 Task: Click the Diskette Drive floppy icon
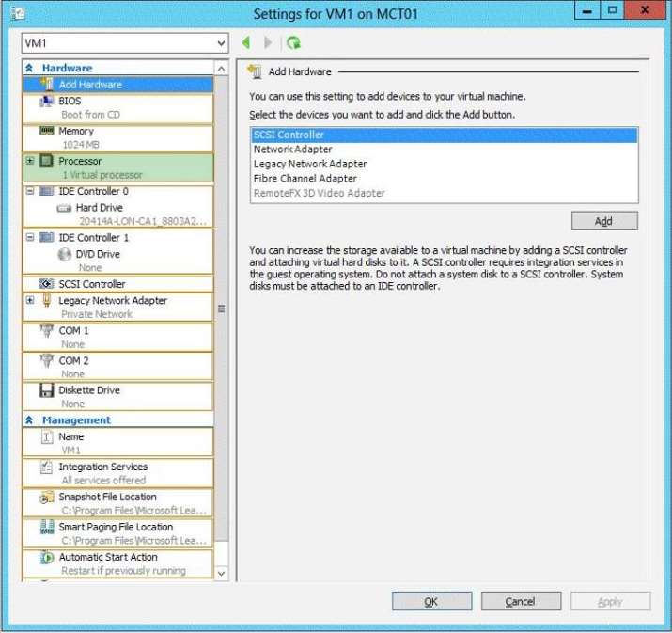click(47, 389)
